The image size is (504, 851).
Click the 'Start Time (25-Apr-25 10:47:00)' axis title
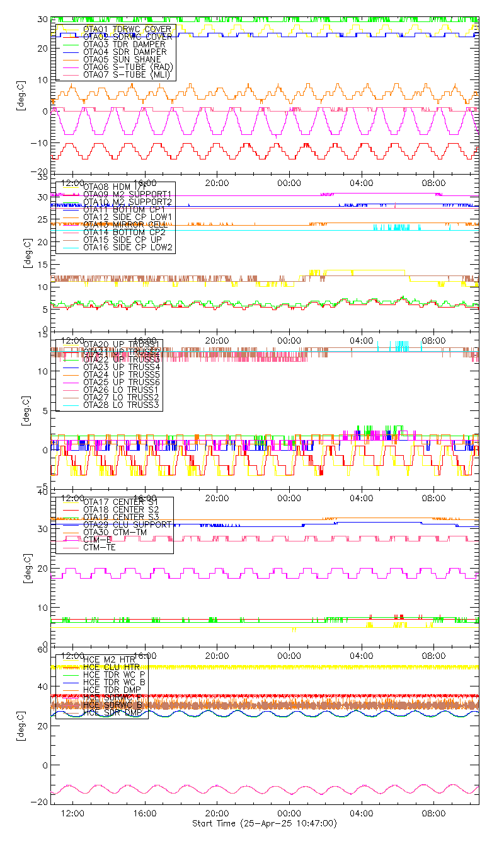pyautogui.click(x=265, y=823)
